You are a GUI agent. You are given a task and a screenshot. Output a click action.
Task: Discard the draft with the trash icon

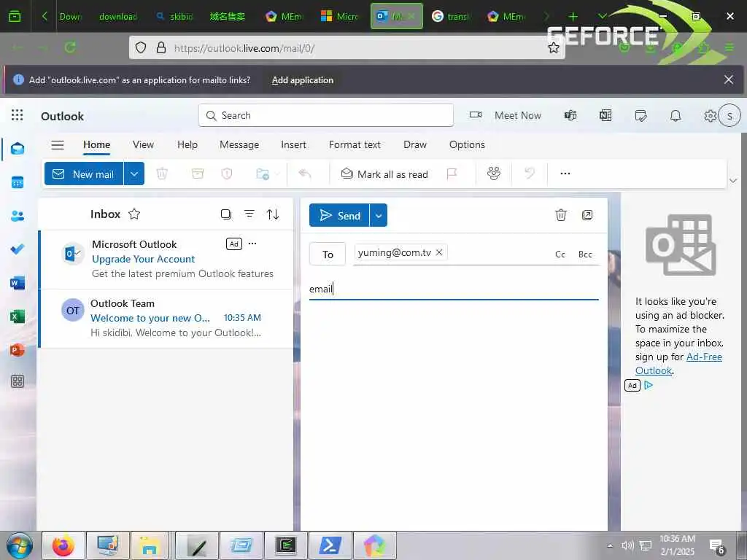pos(561,215)
